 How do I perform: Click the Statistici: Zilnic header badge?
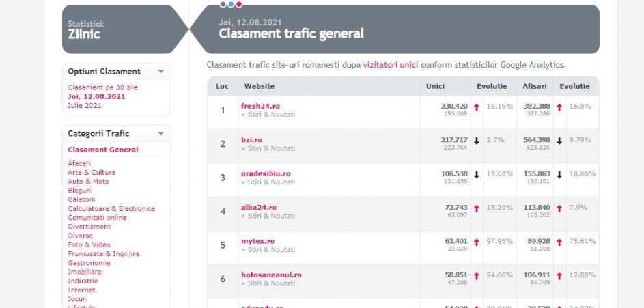pyautogui.click(x=125, y=29)
